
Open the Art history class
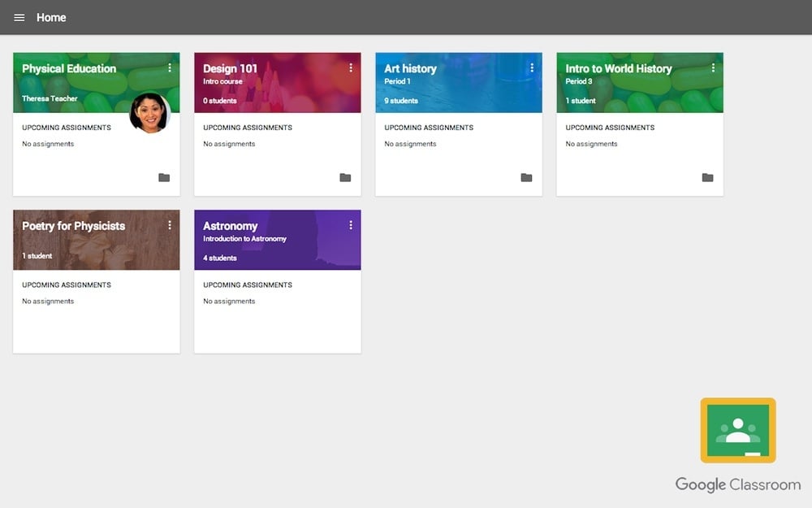[x=411, y=69]
